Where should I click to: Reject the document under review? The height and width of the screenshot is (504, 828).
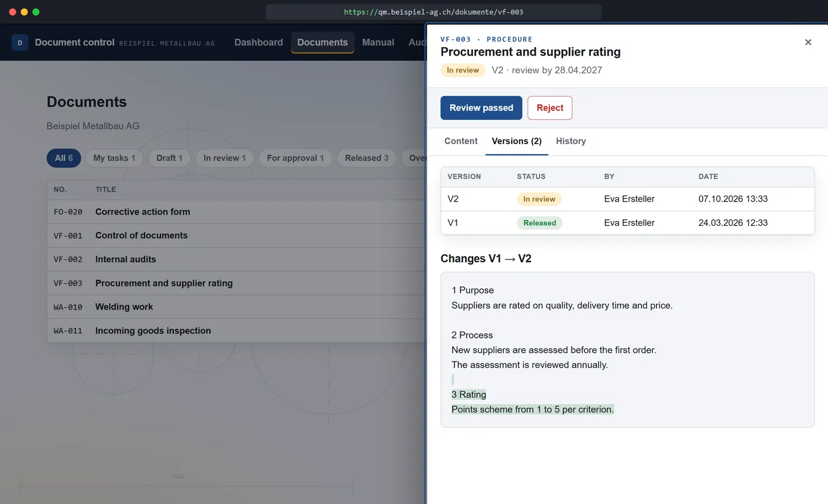pyautogui.click(x=550, y=108)
